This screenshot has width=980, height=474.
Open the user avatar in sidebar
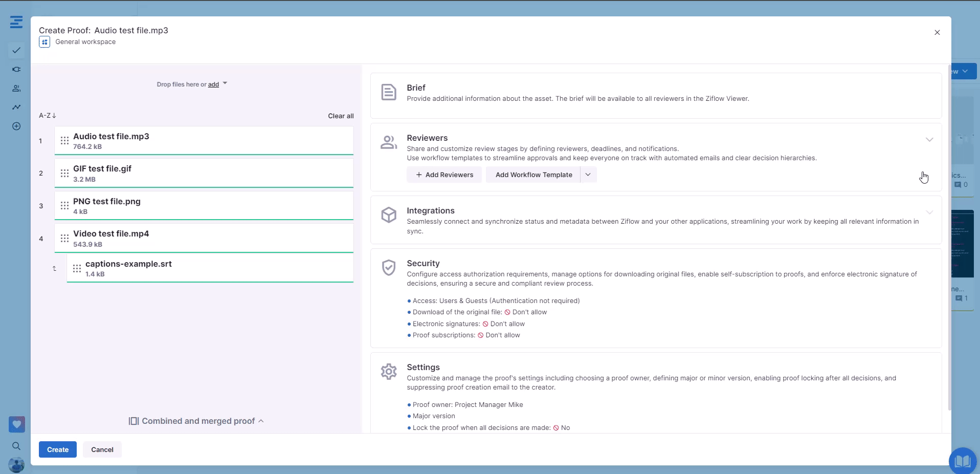16,465
